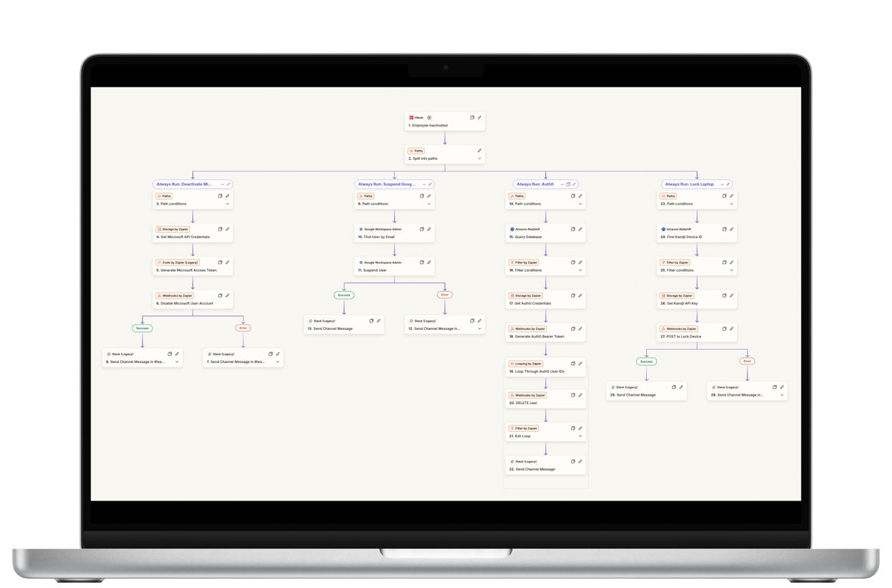Copy step 10 Find User by Email
Screen dimensions: 892x588
pyautogui.click(x=422, y=229)
